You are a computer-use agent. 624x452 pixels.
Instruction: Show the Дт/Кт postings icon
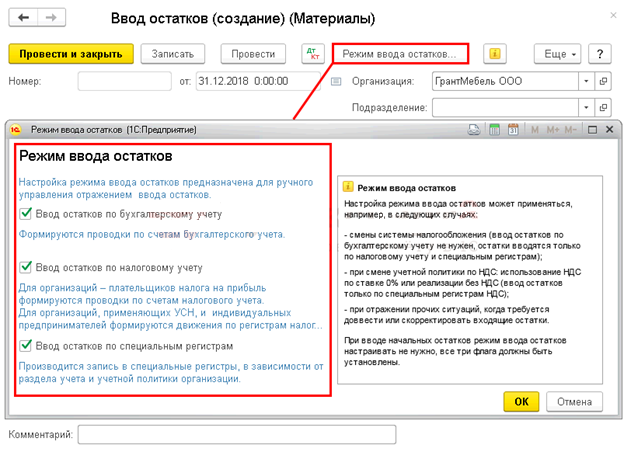(313, 54)
